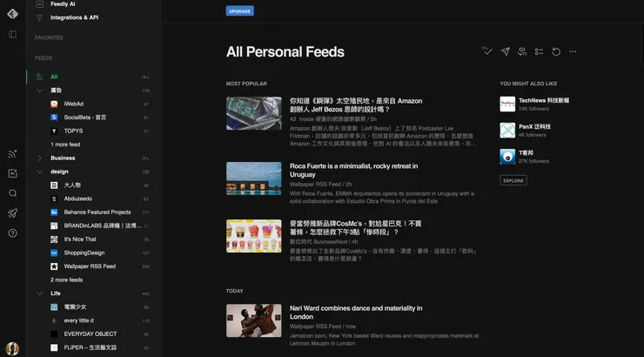The height and width of the screenshot is (357, 644).
Task: Open the CosMc's McDonald's article title
Action: (355, 227)
